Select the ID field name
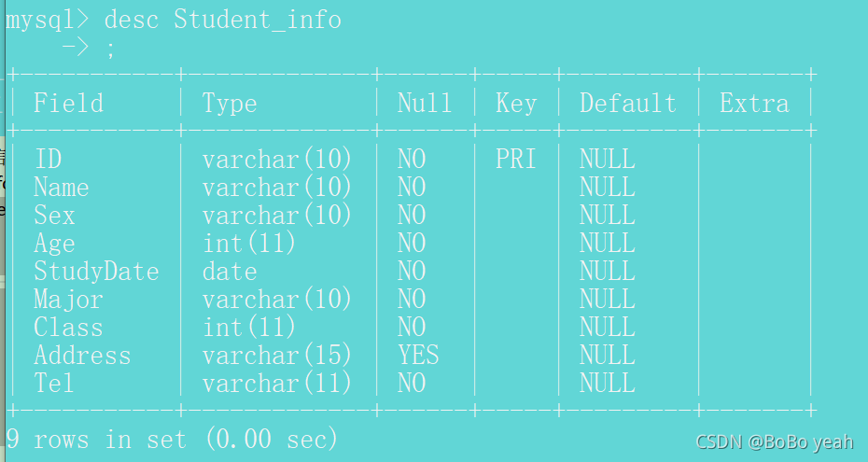The image size is (868, 462). (49, 160)
